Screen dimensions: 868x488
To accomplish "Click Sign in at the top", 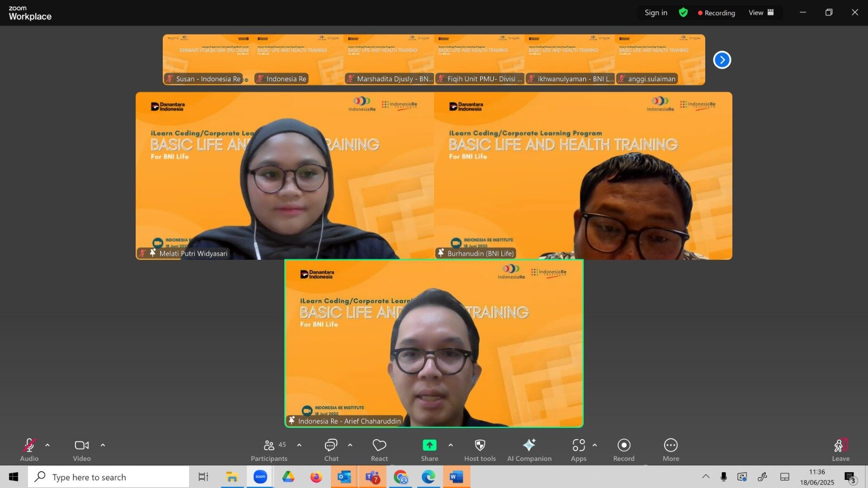I will click(656, 12).
